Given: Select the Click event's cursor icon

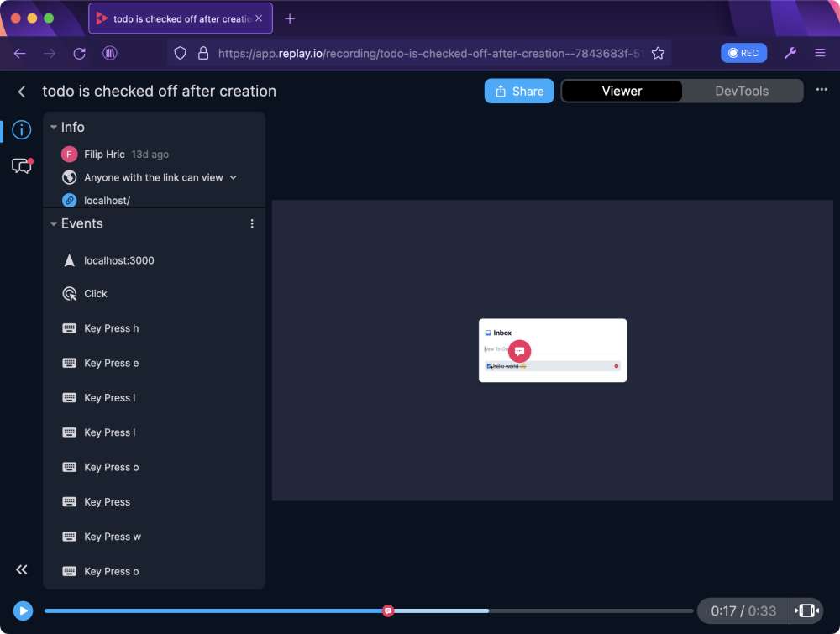Looking at the screenshot, I should pyautogui.click(x=68, y=293).
